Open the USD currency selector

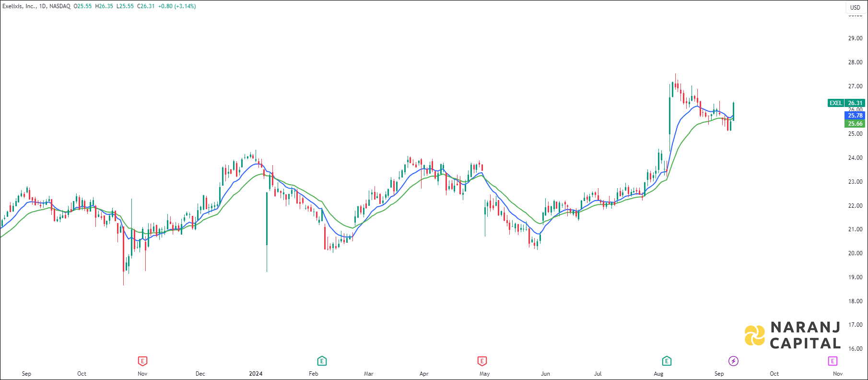855,7
